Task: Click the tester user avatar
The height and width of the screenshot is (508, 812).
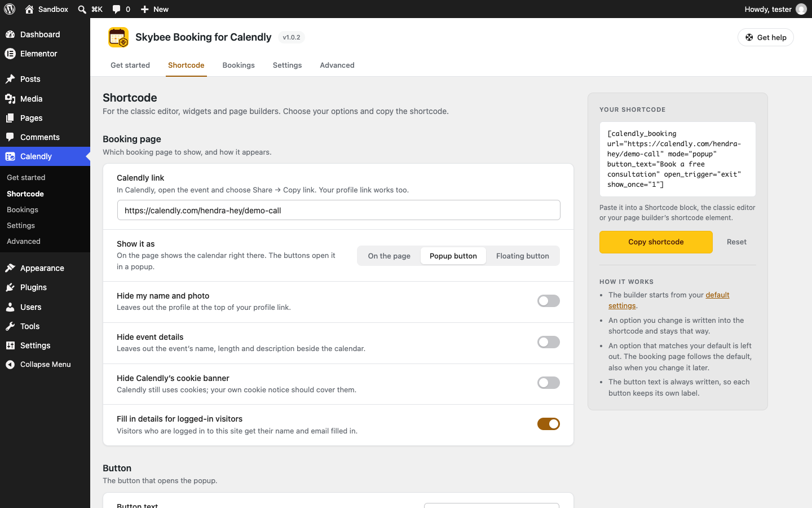Action: tap(801, 9)
